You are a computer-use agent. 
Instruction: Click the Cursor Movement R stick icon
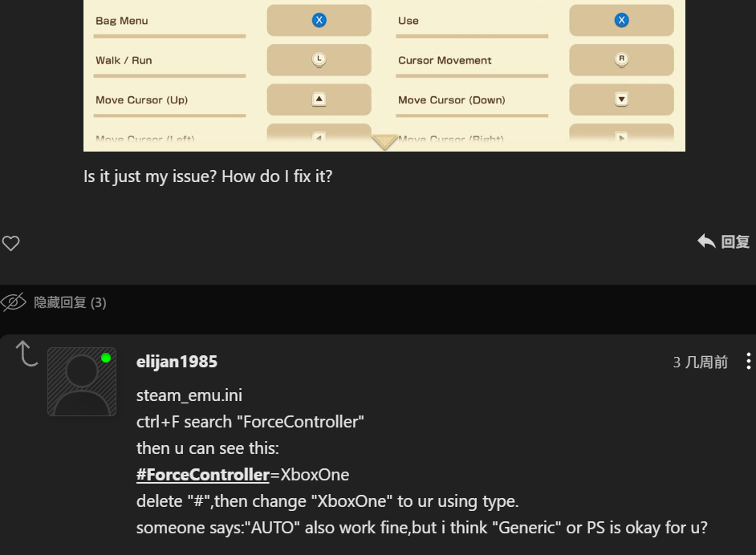click(x=621, y=59)
